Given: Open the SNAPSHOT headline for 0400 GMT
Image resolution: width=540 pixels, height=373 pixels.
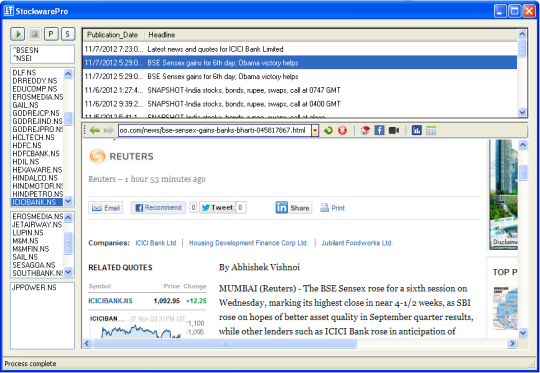Looking at the screenshot, I should (300, 104).
